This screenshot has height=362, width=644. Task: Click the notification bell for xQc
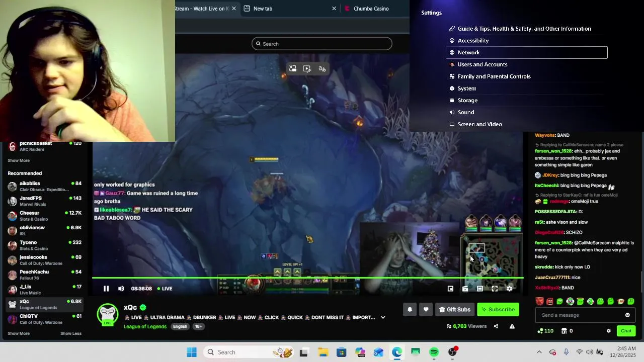(410, 310)
